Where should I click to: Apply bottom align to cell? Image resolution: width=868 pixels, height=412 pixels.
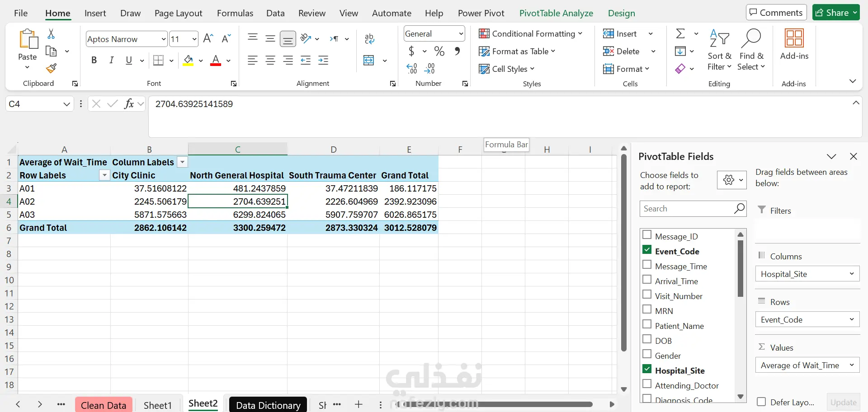288,39
